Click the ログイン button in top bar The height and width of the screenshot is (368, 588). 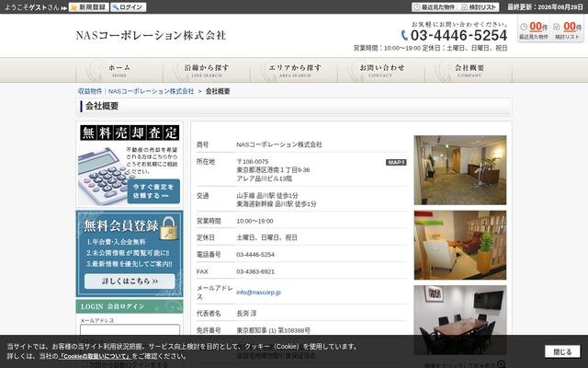pos(129,7)
